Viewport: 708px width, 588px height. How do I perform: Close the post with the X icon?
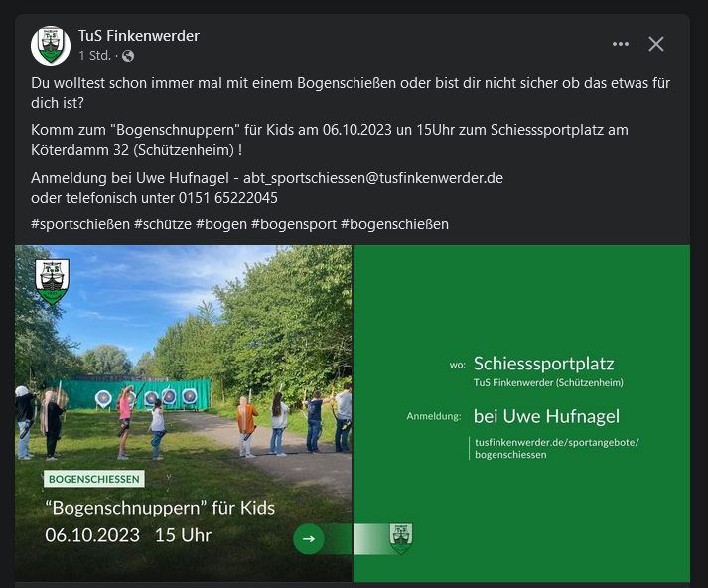pyautogui.click(x=656, y=44)
